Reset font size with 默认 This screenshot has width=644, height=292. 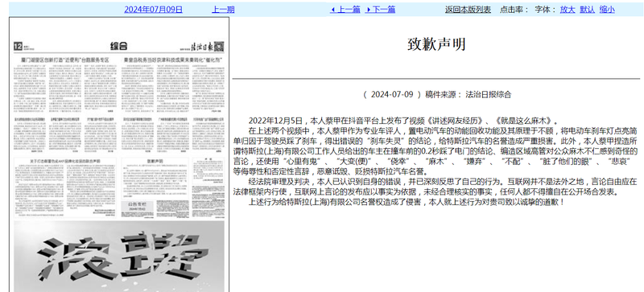(x=588, y=10)
